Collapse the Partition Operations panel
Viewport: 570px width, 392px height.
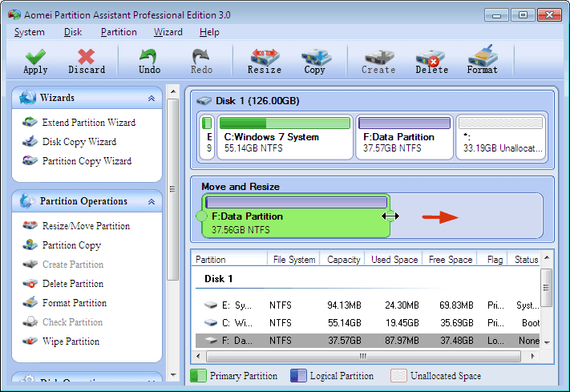click(x=152, y=202)
